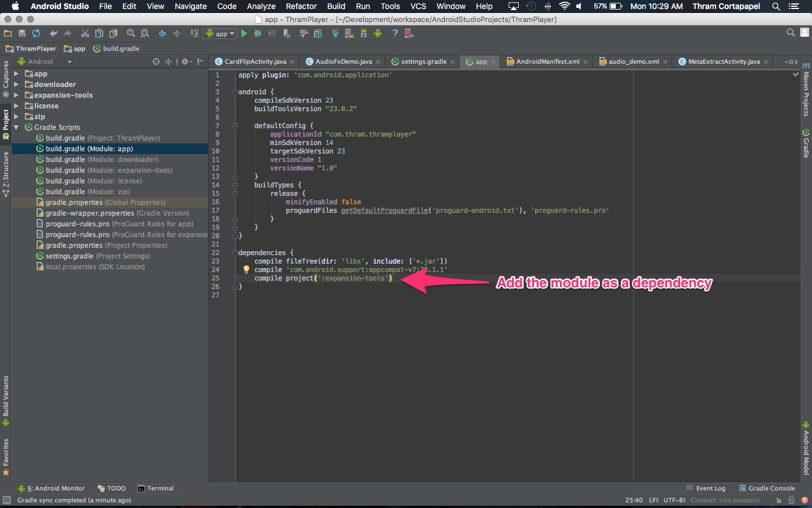The height and width of the screenshot is (508, 812).
Task: Open the AVD Manager icon
Action: click(350, 33)
